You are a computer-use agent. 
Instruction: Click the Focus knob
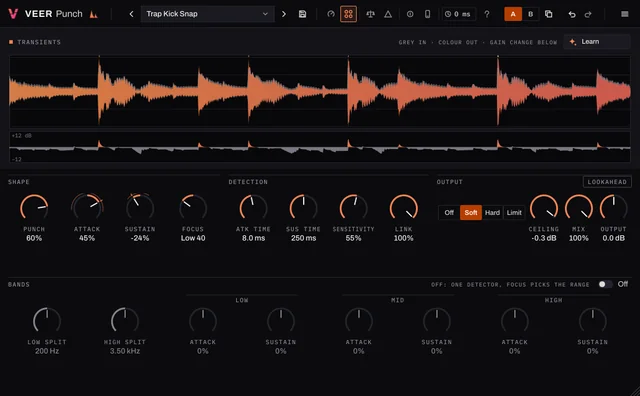pos(193,207)
